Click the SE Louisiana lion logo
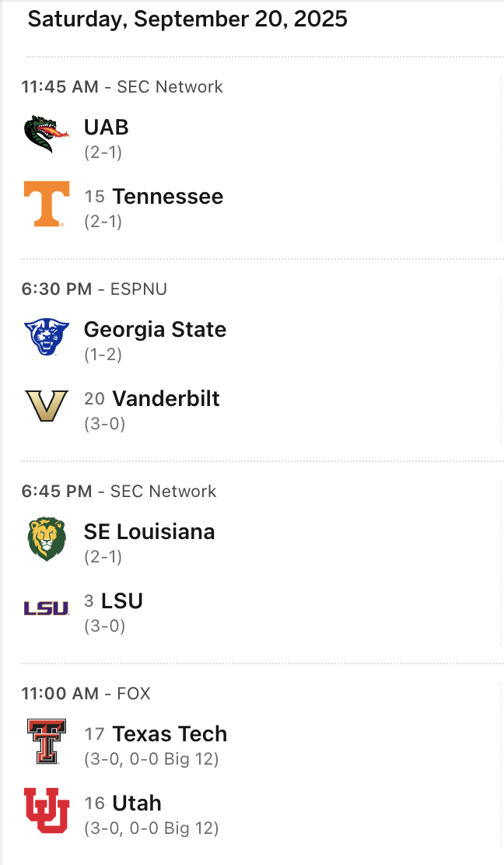This screenshot has width=504, height=865. point(47,539)
